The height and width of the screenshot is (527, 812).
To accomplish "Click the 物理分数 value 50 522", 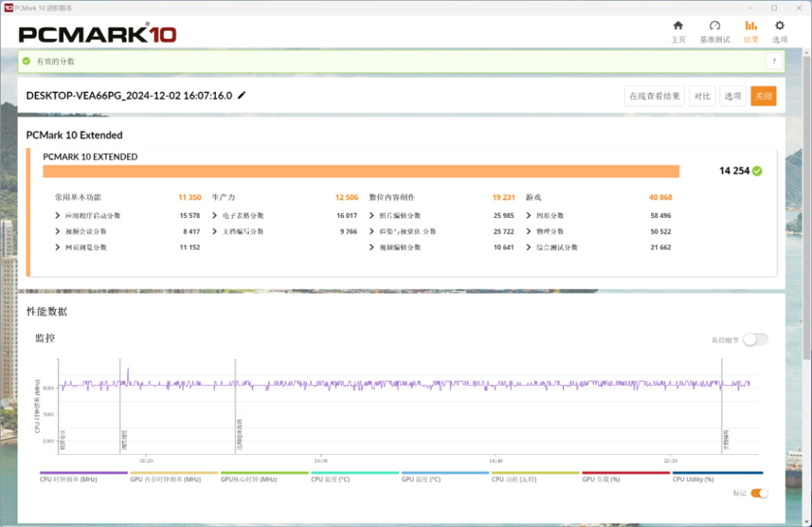I will 661,232.
